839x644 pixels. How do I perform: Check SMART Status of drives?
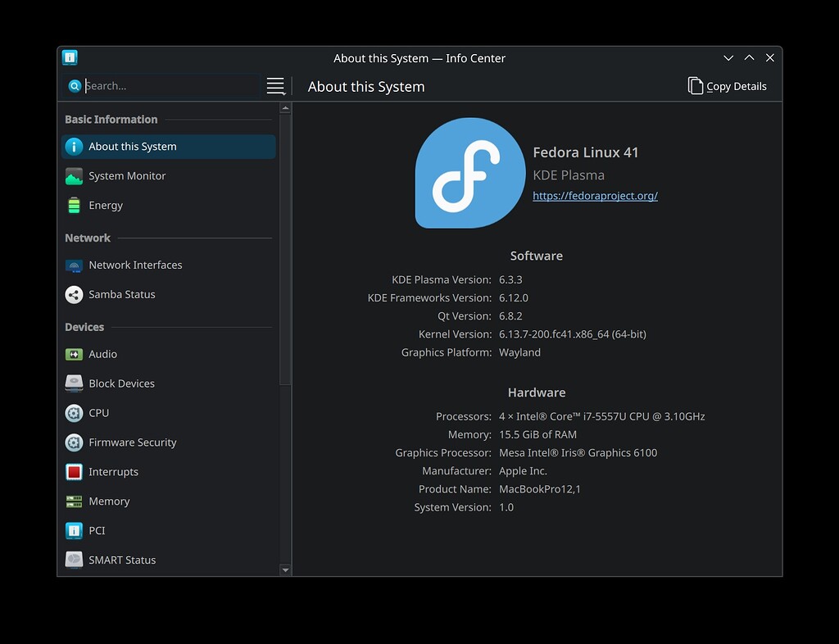click(123, 560)
